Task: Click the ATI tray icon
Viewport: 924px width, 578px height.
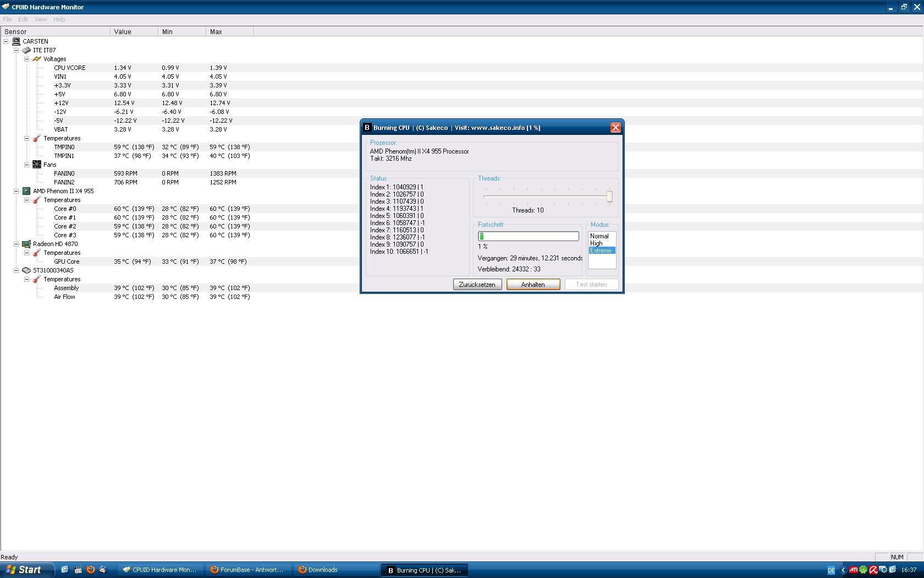Action: tap(853, 570)
